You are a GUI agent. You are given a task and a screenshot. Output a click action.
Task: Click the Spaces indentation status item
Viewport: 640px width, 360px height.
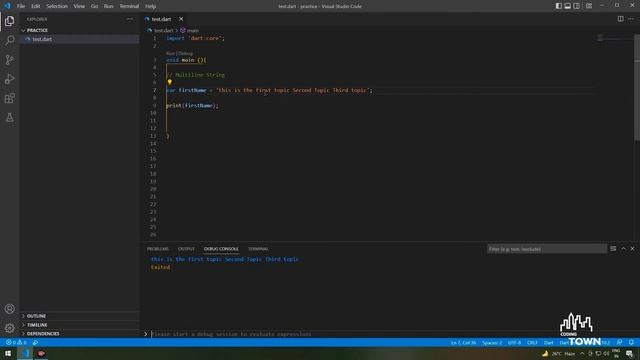(x=492, y=342)
